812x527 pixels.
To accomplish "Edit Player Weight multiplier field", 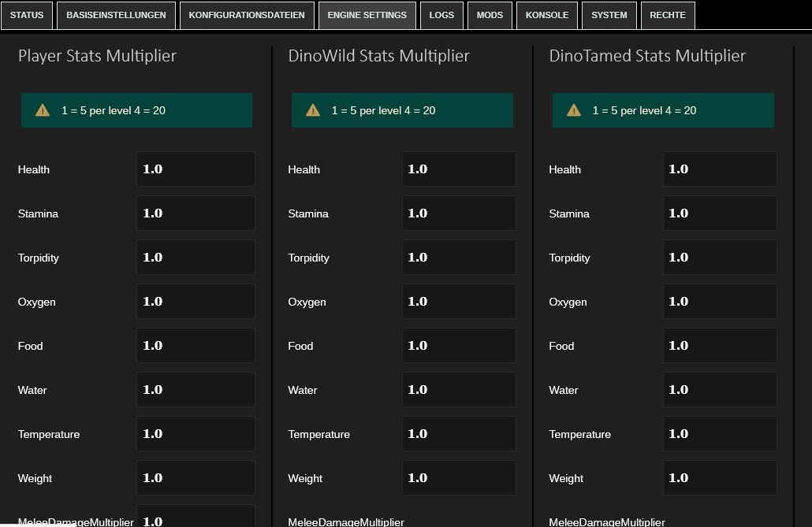I will pyautogui.click(x=196, y=478).
